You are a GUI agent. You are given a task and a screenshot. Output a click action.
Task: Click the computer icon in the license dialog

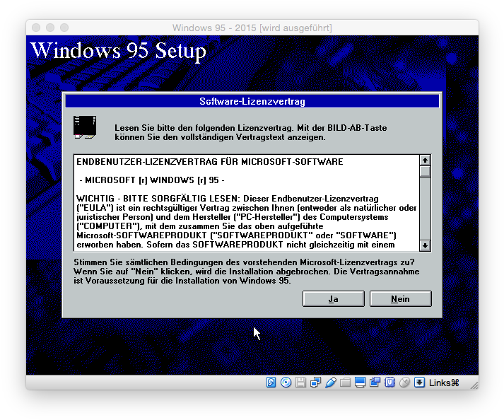[85, 127]
